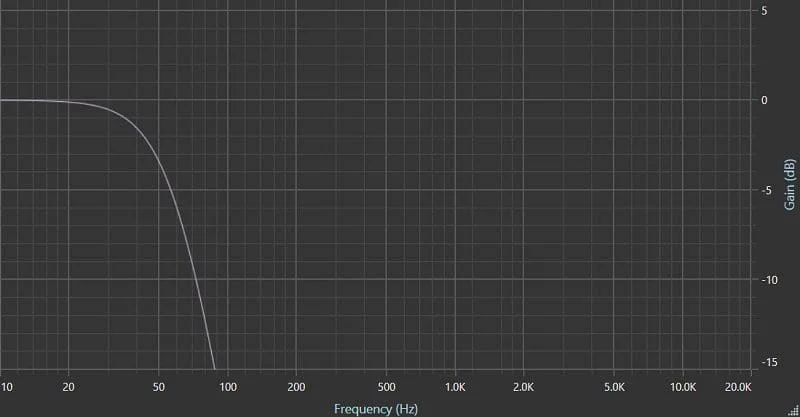Click the '100' frequency axis label
The image size is (800, 417).
coord(228,387)
